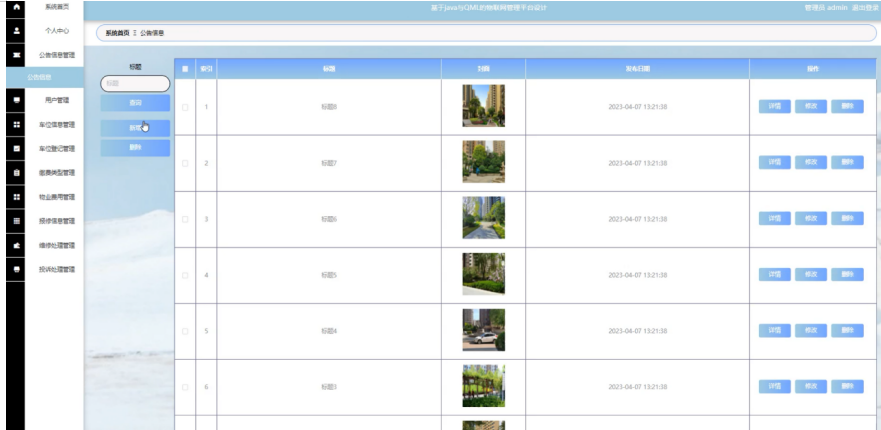Choose 修改 for row 标题3
The width and height of the screenshot is (881, 430).
click(x=811, y=387)
